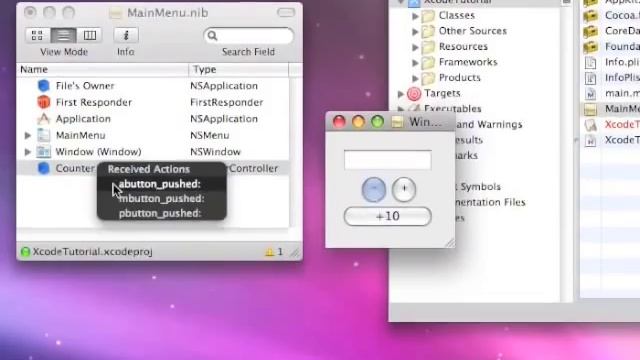This screenshot has height=360, width=640.
Task: Select the Application object icon
Action: 43,119
